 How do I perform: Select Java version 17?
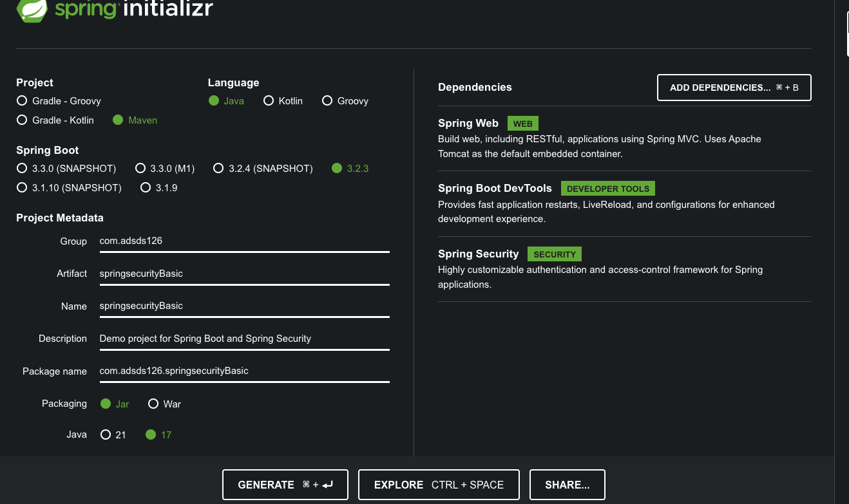click(x=158, y=435)
